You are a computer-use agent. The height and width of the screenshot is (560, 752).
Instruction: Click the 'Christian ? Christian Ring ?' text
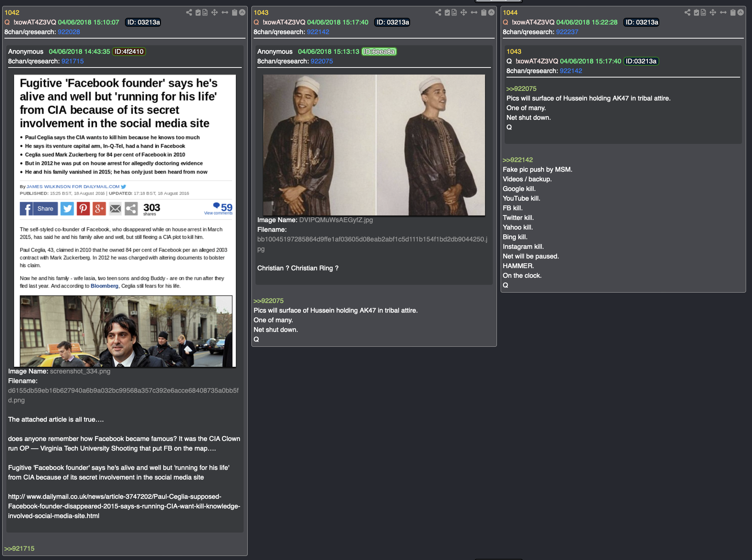click(x=298, y=268)
